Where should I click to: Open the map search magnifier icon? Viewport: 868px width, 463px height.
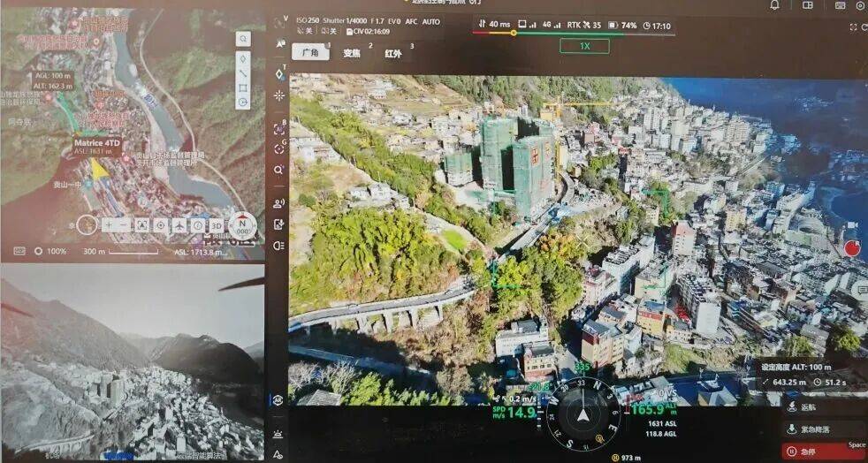pos(242,40)
